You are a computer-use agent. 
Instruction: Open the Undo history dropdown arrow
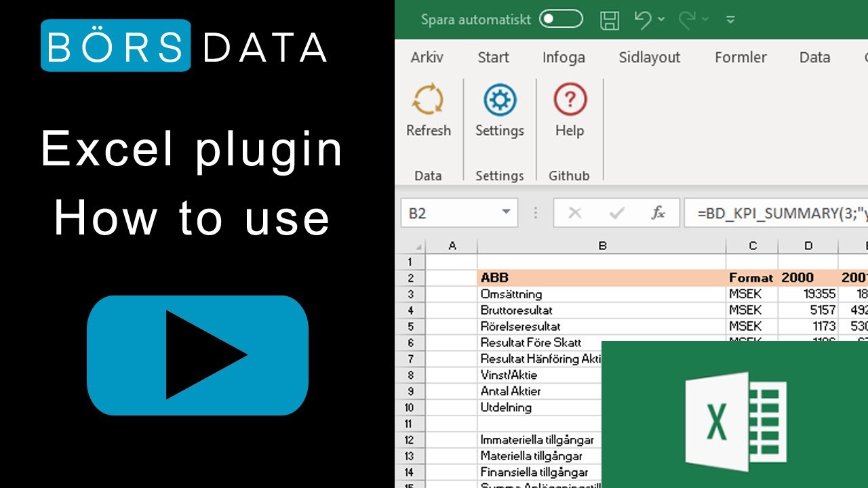click(x=661, y=20)
